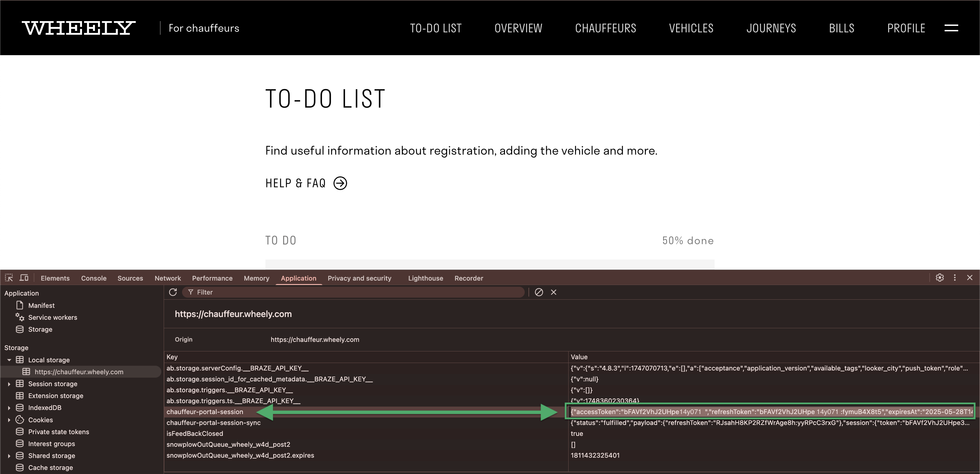The image size is (980, 474).
Task: Expand the Session storage arrow
Action: 9,384
